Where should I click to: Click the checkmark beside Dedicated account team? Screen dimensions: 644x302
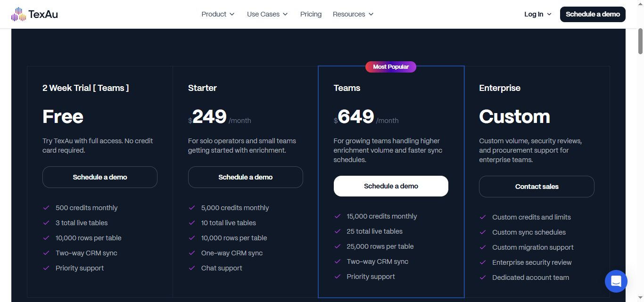pyautogui.click(x=483, y=278)
